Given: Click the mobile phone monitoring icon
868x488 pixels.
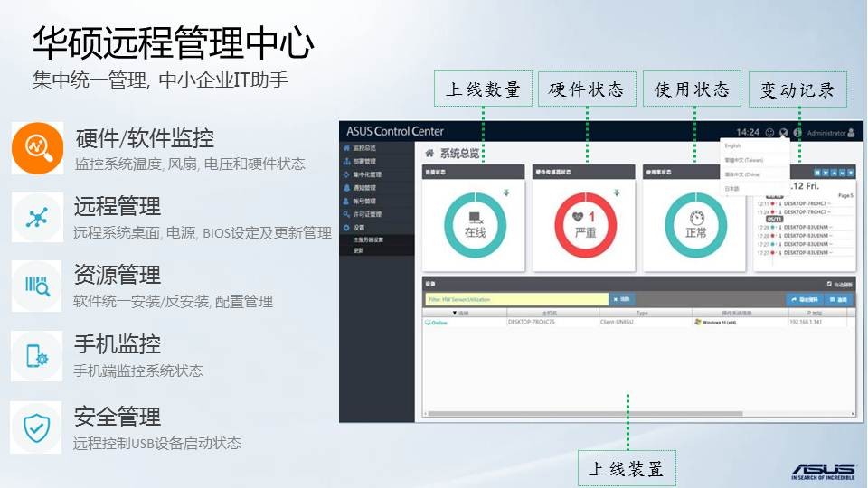Looking at the screenshot, I should pos(37,356).
